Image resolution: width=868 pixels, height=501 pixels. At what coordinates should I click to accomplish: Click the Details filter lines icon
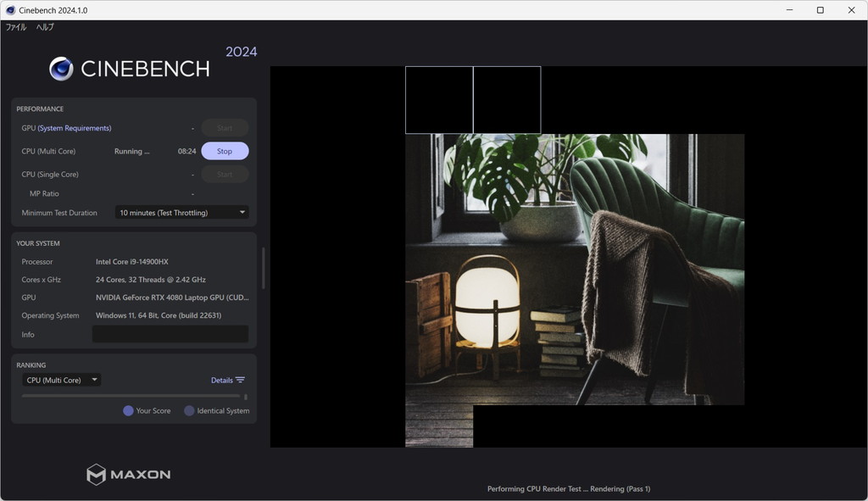coord(240,380)
